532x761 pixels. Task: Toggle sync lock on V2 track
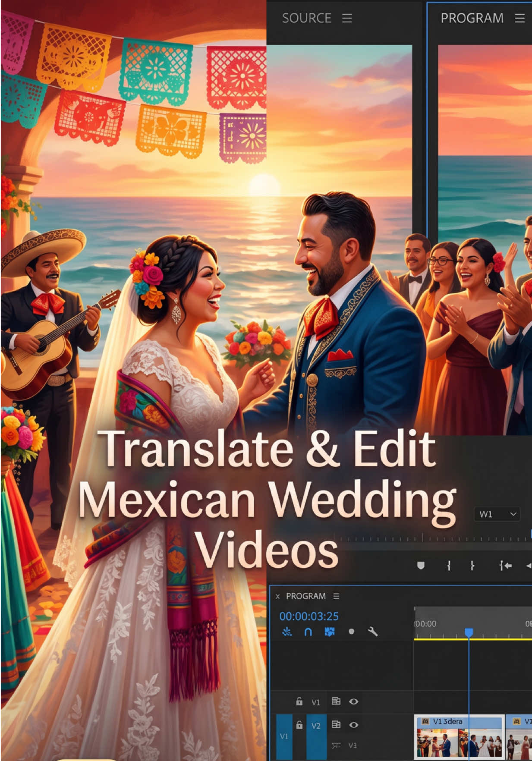coord(336,724)
